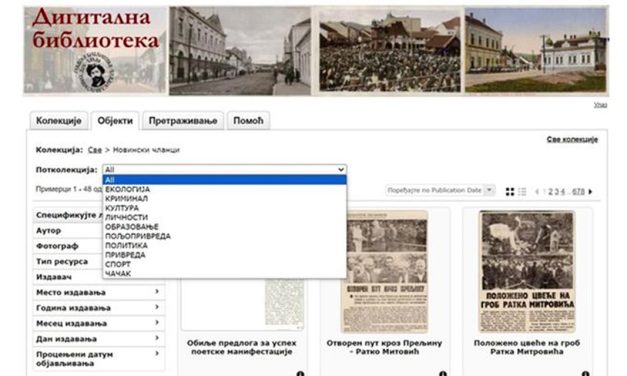The image size is (627, 376).
Task: Open the Претраживање tab
Action: point(183,120)
